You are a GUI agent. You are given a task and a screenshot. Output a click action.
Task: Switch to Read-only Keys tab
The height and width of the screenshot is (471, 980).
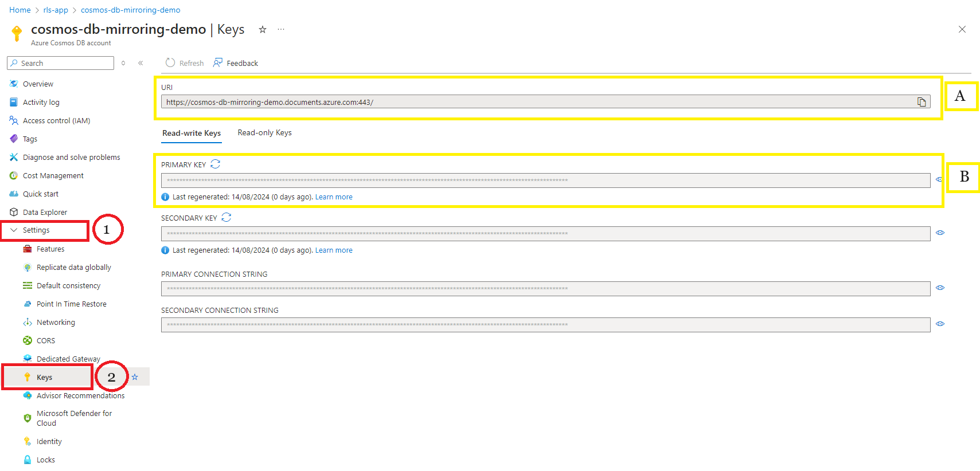pyautogui.click(x=264, y=133)
